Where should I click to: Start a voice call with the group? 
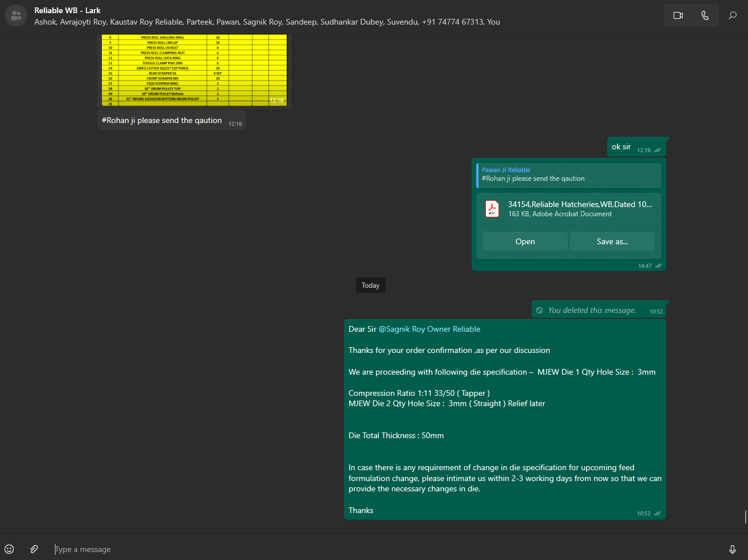tap(705, 15)
